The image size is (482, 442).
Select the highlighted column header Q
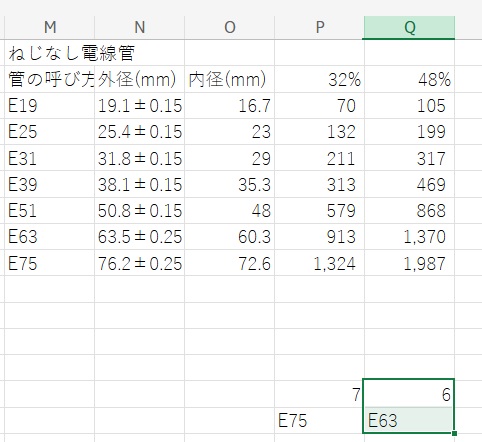409,27
